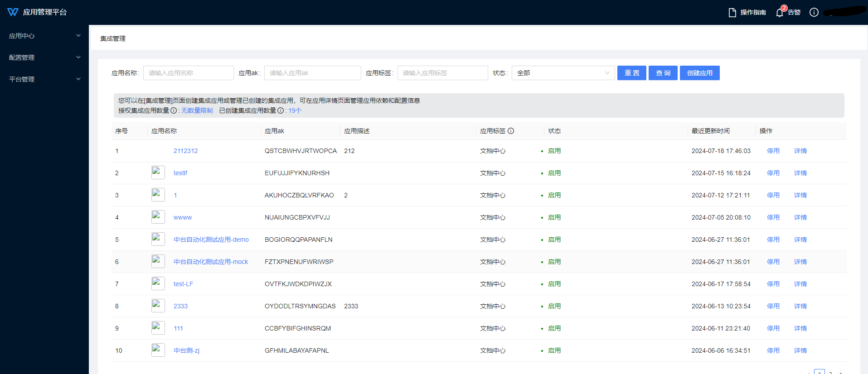Image resolution: width=868 pixels, height=374 pixels.
Task: Click the app icon thumbnail for testlf
Action: point(158,173)
